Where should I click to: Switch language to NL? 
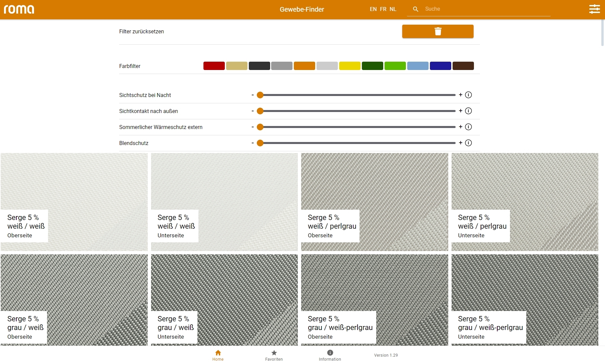coord(393,9)
